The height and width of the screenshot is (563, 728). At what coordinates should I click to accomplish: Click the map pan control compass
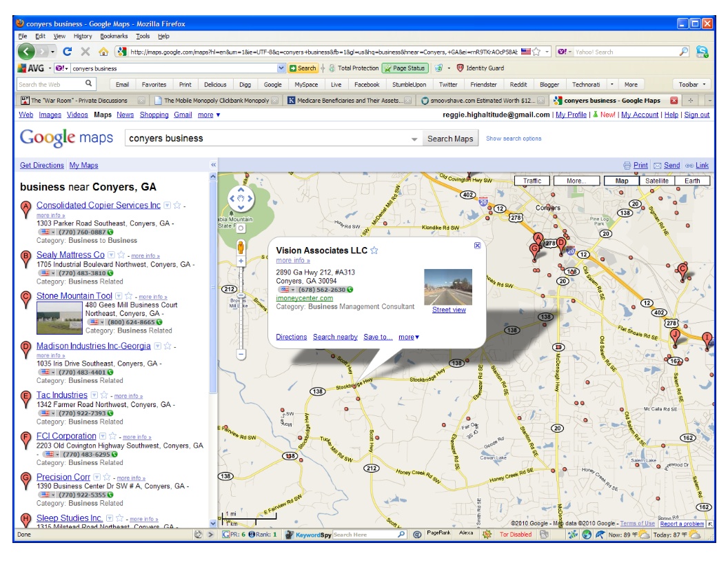click(x=241, y=199)
